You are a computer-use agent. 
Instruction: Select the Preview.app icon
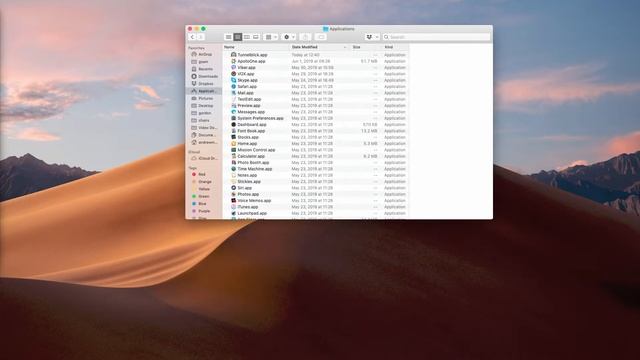233,105
